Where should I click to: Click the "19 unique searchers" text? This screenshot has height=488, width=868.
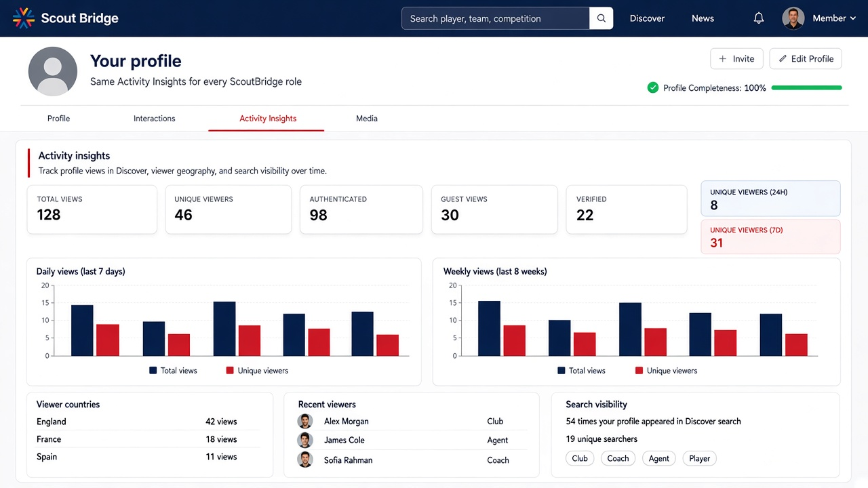point(601,439)
